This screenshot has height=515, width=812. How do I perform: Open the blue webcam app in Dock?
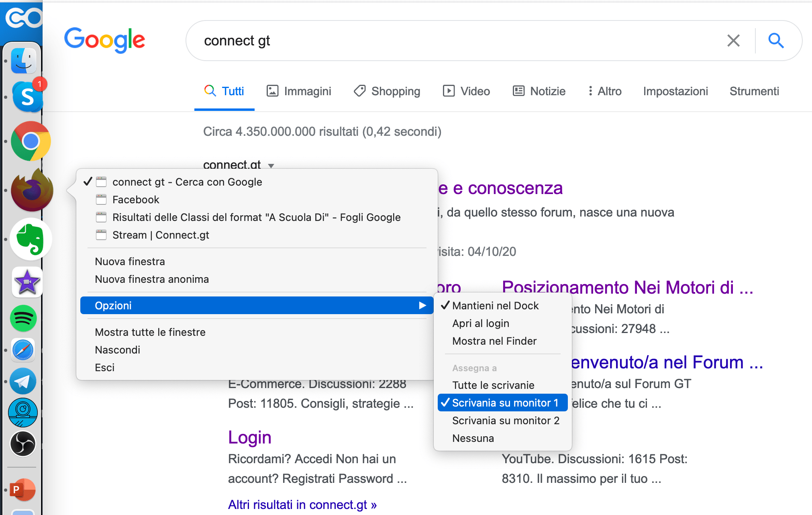click(23, 412)
